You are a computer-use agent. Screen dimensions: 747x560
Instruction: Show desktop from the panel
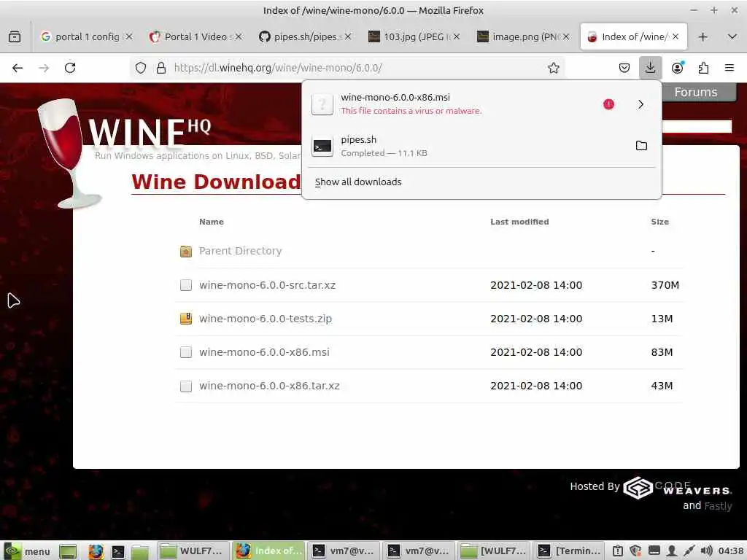tap(68, 551)
